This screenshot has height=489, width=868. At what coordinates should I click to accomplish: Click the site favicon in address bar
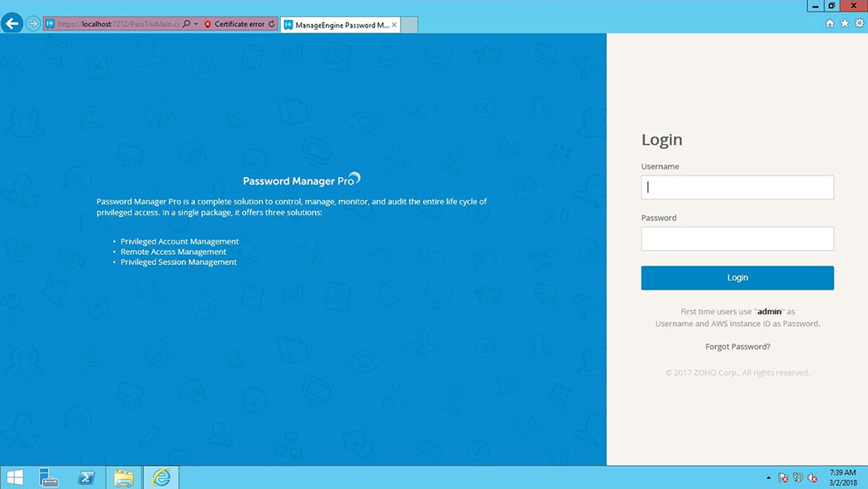(50, 24)
